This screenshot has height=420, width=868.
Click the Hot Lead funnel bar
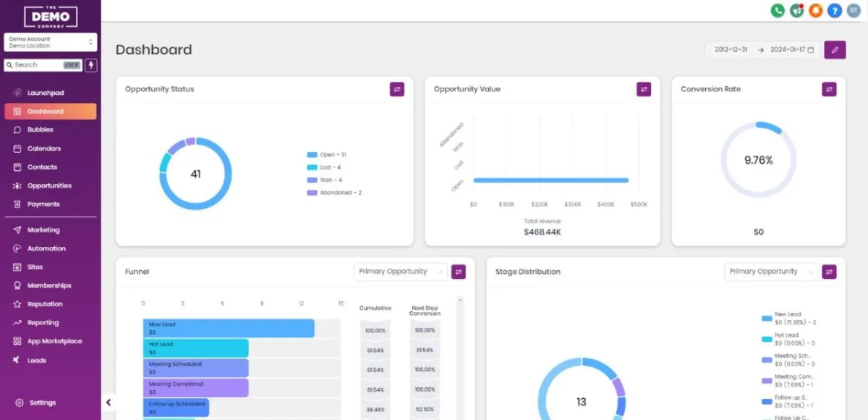click(x=196, y=348)
